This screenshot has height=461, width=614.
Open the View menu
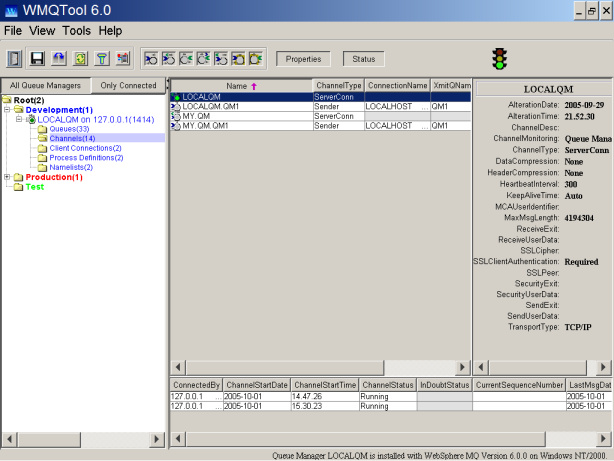coord(42,31)
